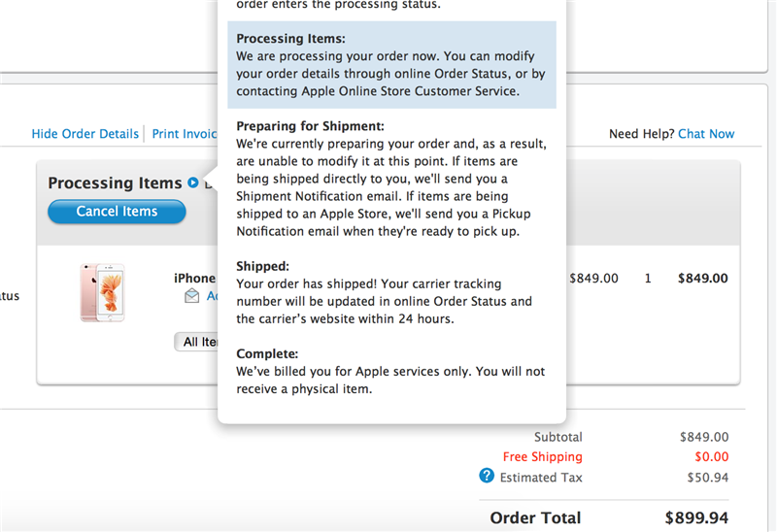Click the envelope icon under iPhone

click(x=191, y=296)
